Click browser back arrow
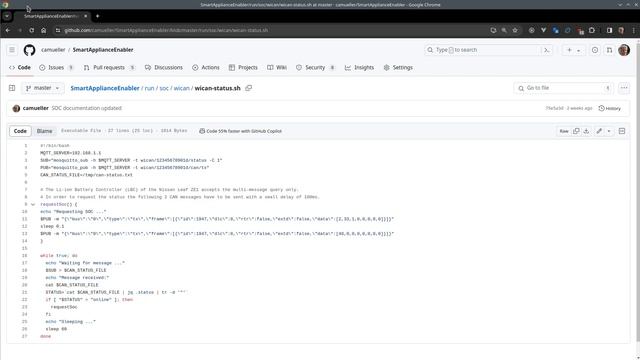 [8, 30]
